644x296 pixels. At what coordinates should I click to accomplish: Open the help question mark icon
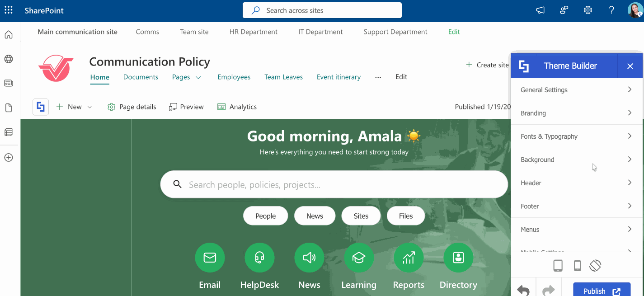tap(611, 10)
